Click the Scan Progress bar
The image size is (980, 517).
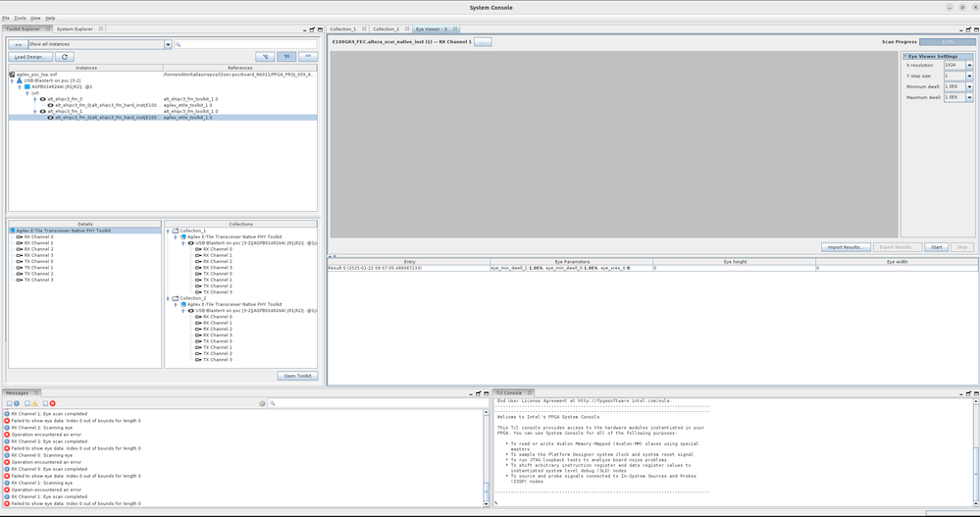tap(947, 42)
